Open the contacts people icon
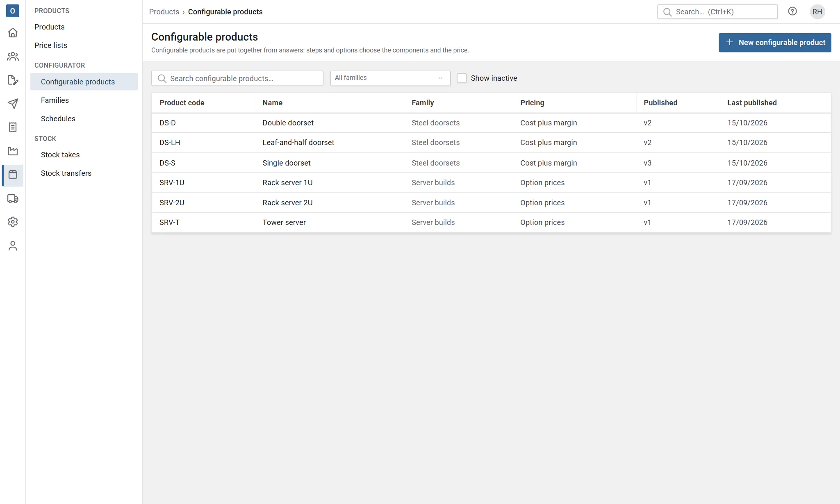The height and width of the screenshot is (504, 840). [13, 57]
